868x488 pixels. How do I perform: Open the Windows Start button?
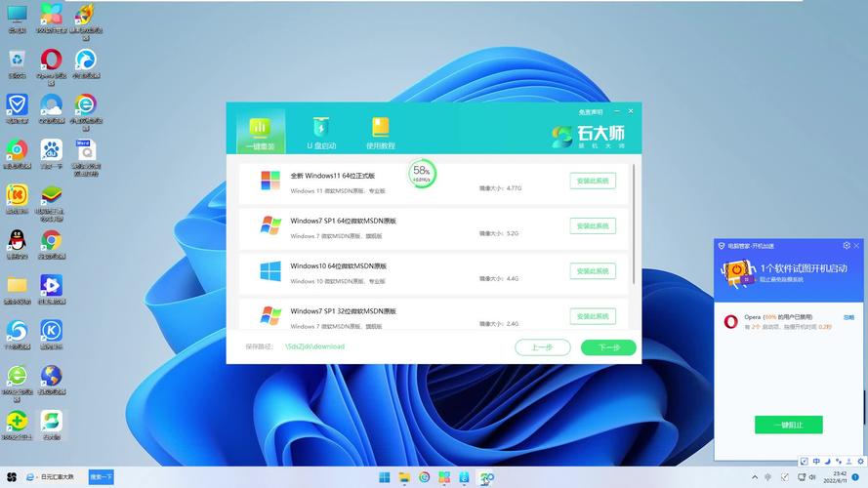(384, 477)
